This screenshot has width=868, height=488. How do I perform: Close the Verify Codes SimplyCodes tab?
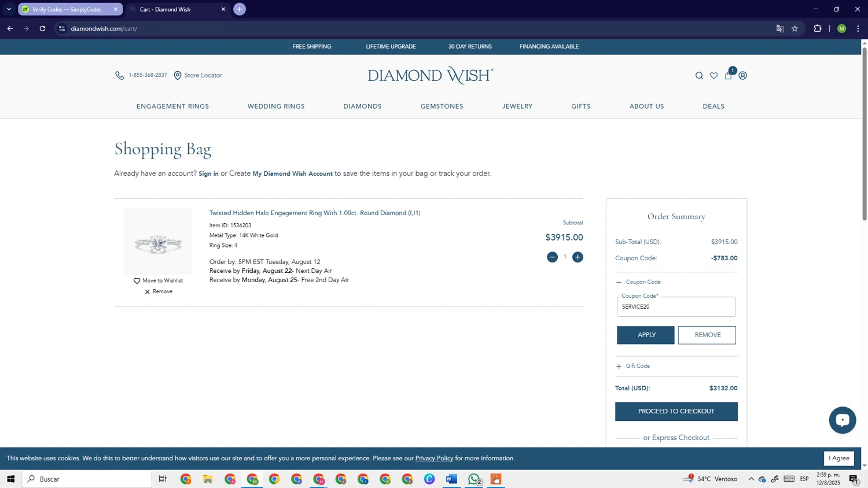coord(116,9)
